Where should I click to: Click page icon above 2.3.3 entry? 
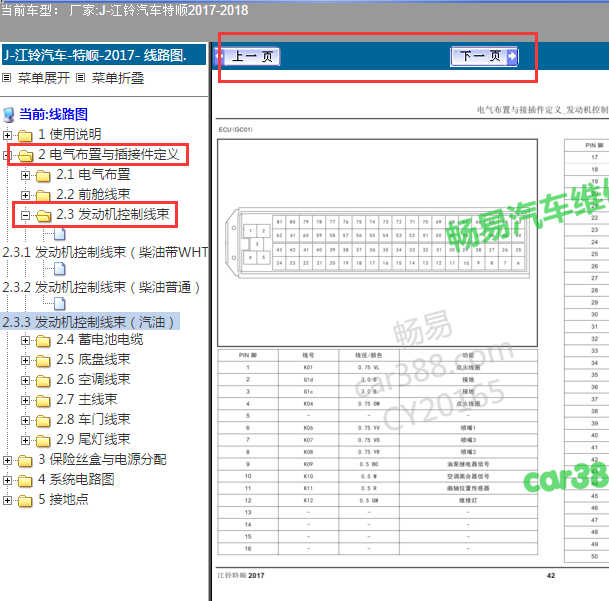coord(59,303)
